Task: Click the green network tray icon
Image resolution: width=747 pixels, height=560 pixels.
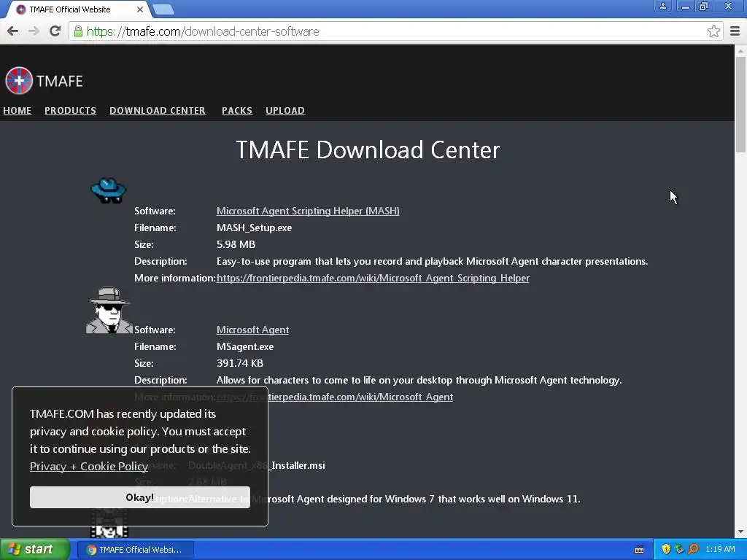Action: click(679, 549)
